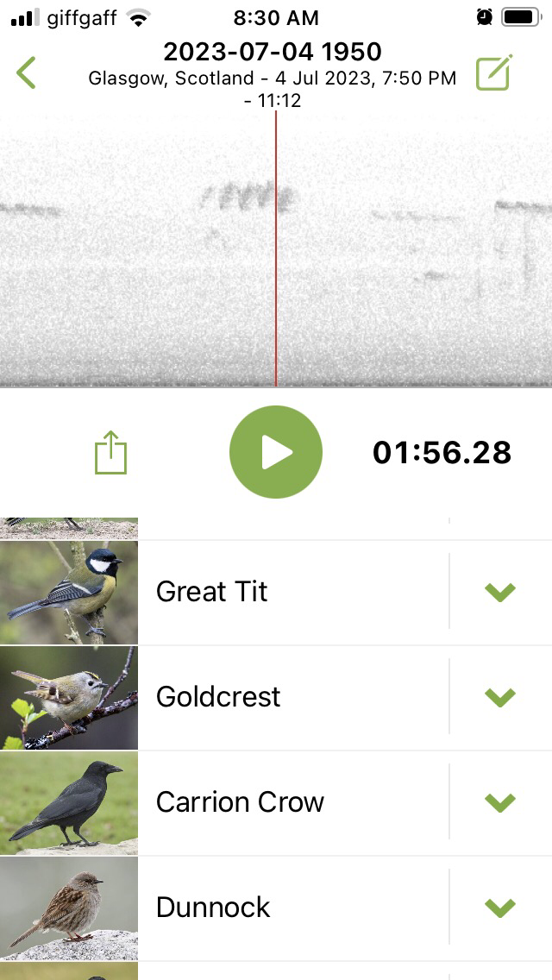Expand the Great Tit details chevron
Viewport: 552px width, 980px height.
(500, 592)
